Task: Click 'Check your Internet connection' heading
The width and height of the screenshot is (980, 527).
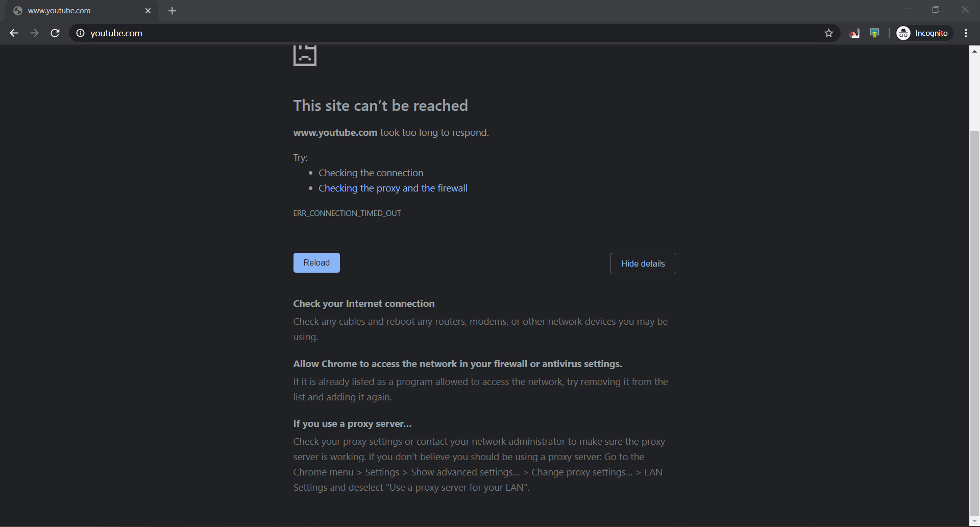Action: [x=364, y=304]
